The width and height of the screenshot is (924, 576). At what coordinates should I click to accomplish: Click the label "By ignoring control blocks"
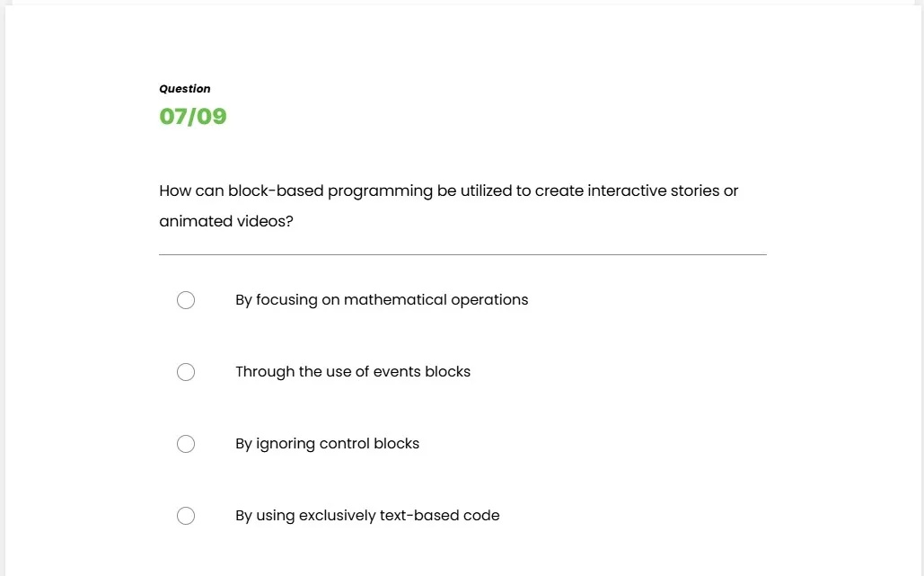click(x=328, y=444)
